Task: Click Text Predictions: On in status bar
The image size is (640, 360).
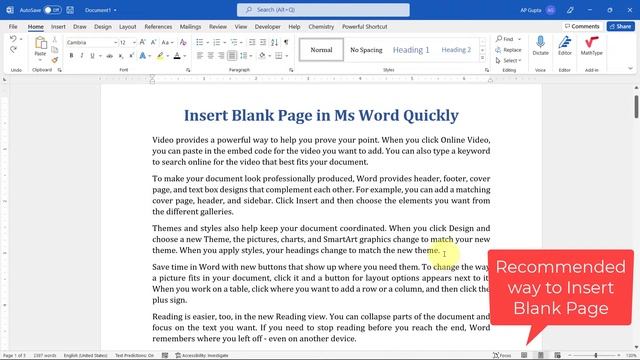Action: 134,356
